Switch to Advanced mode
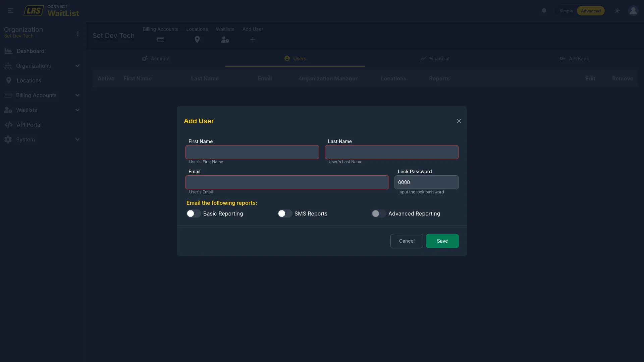 click(591, 11)
